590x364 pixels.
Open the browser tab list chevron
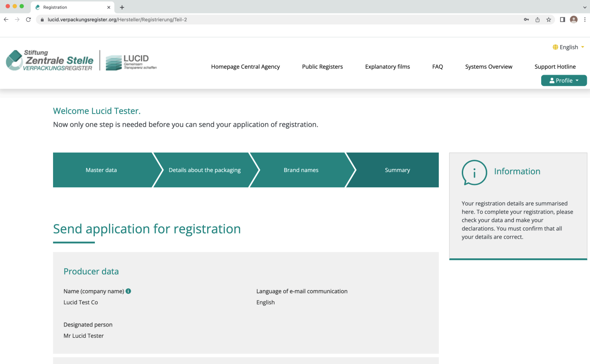[x=584, y=8]
